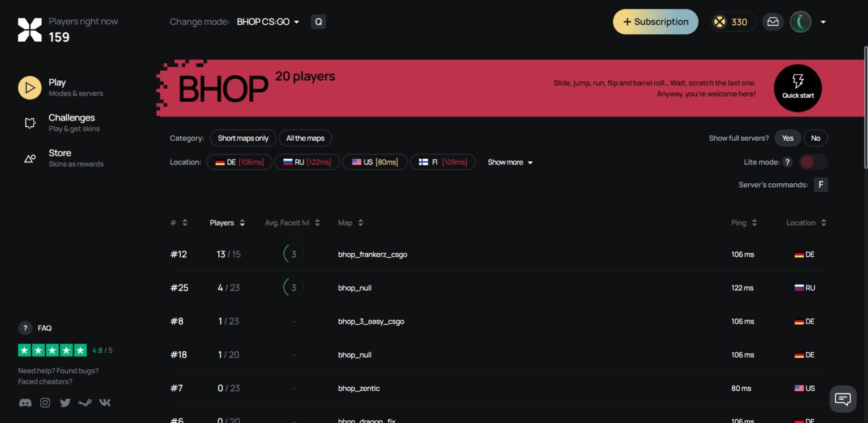Click the Twitter social icon
The image size is (868, 423).
(x=65, y=402)
